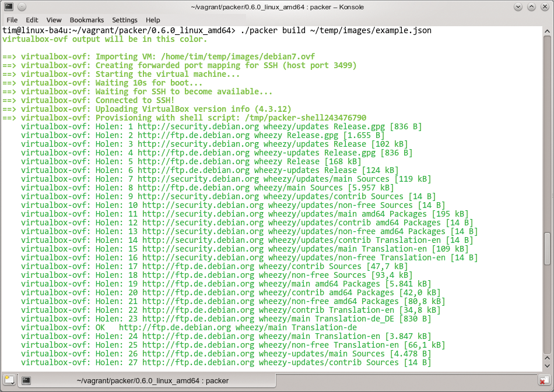Open the new tab dropdown arrow
This screenshot has height=392, width=554.
pyautogui.click(x=14, y=383)
